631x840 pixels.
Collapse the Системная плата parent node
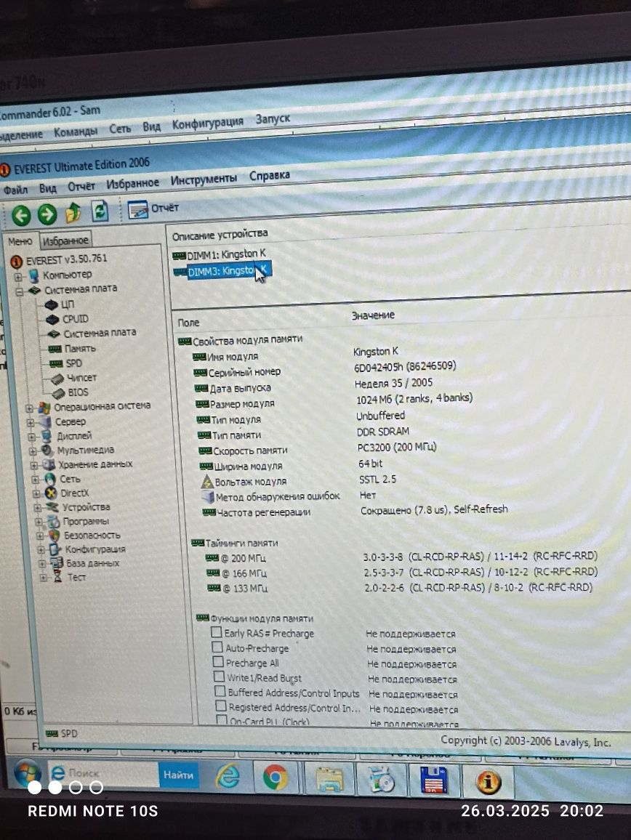20,292
